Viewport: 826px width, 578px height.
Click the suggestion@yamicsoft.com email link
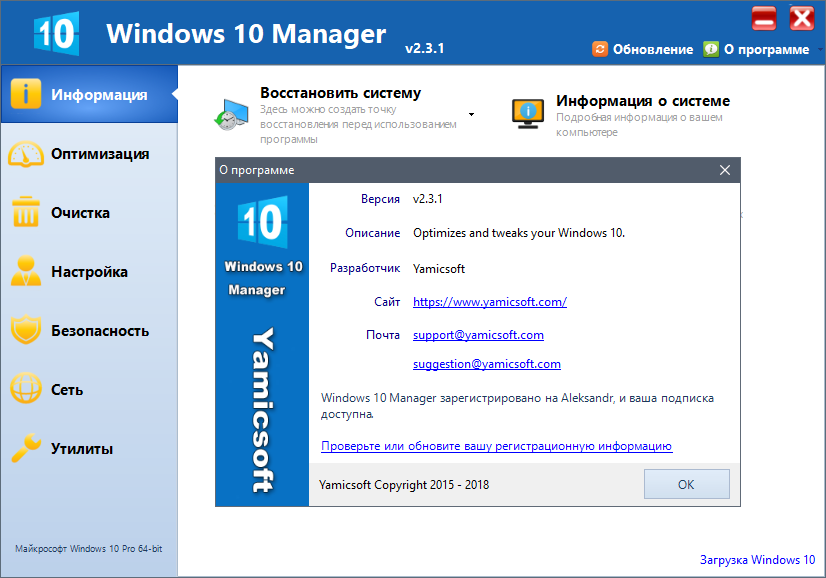486,364
